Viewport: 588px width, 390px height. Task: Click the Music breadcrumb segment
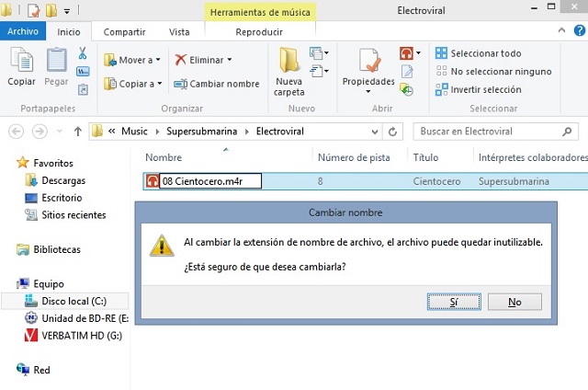point(134,132)
